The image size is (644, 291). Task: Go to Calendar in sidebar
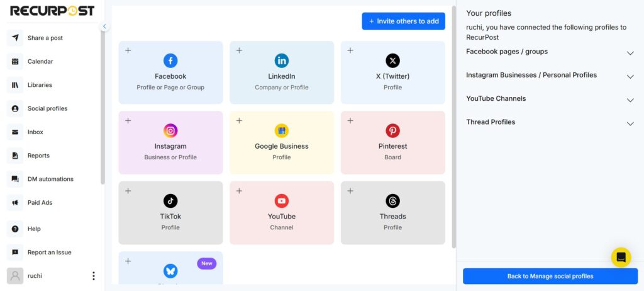point(40,61)
